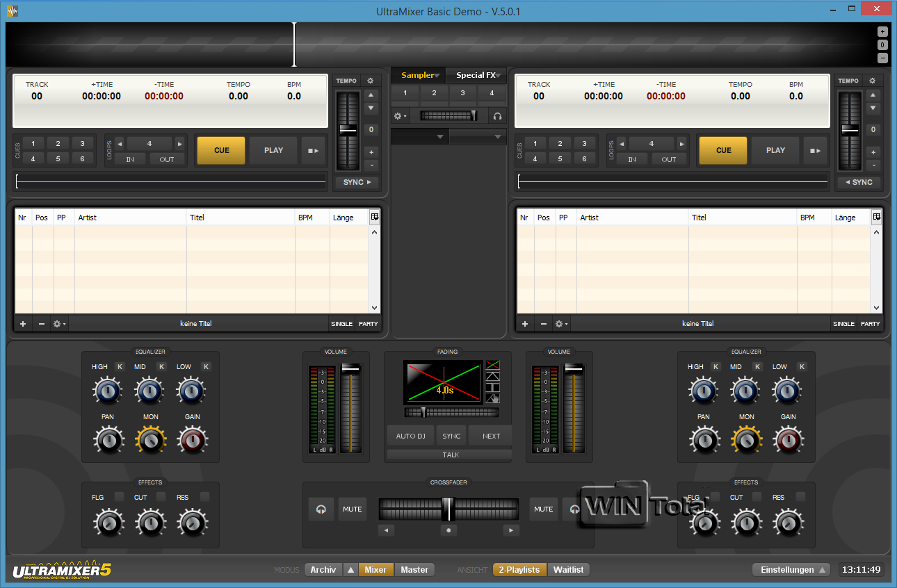
Task: Open the Sampler settings gear dropdown
Action: 401,116
